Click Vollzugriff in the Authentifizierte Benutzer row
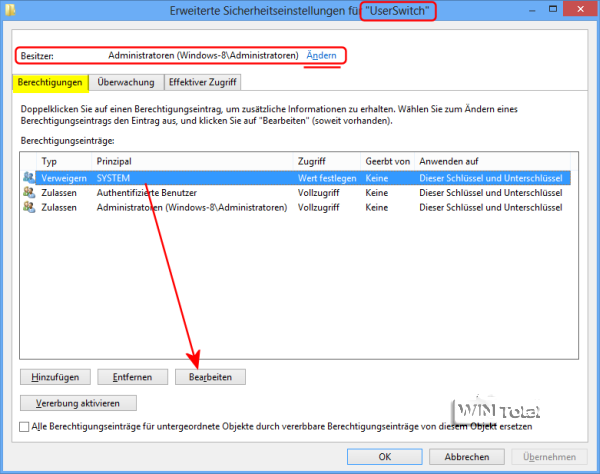The height and width of the screenshot is (474, 600). 318,193
